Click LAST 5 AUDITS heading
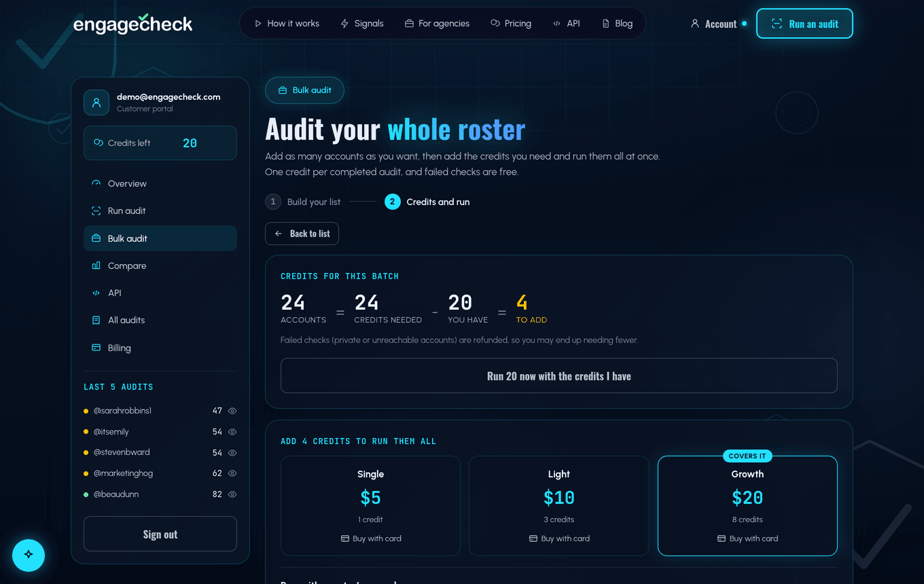Screen dimensions: 924x584 click(x=118, y=387)
